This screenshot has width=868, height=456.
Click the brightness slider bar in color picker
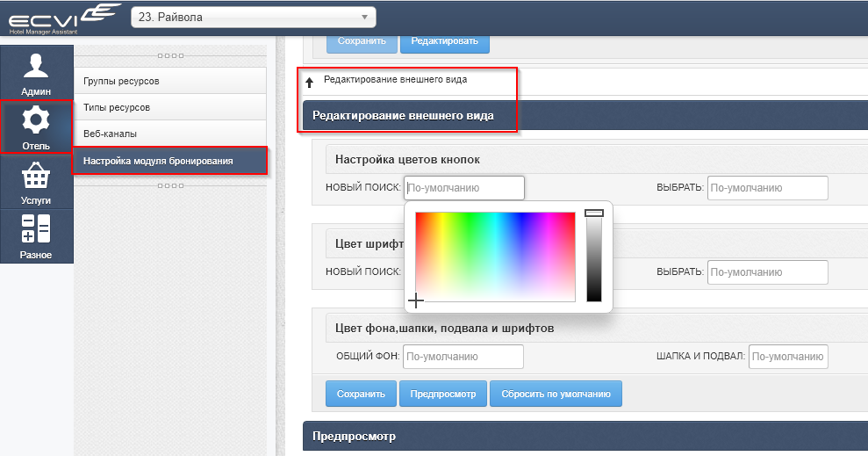594,257
